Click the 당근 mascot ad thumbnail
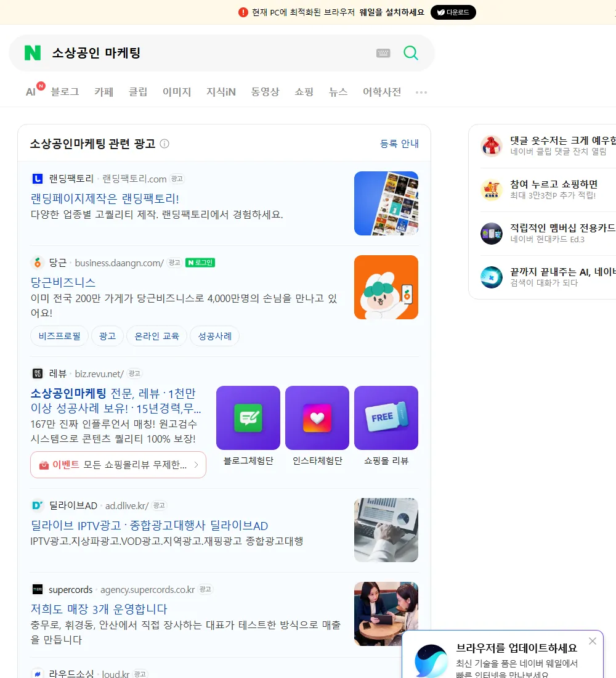Viewport: 616px width, 678px height. [386, 287]
